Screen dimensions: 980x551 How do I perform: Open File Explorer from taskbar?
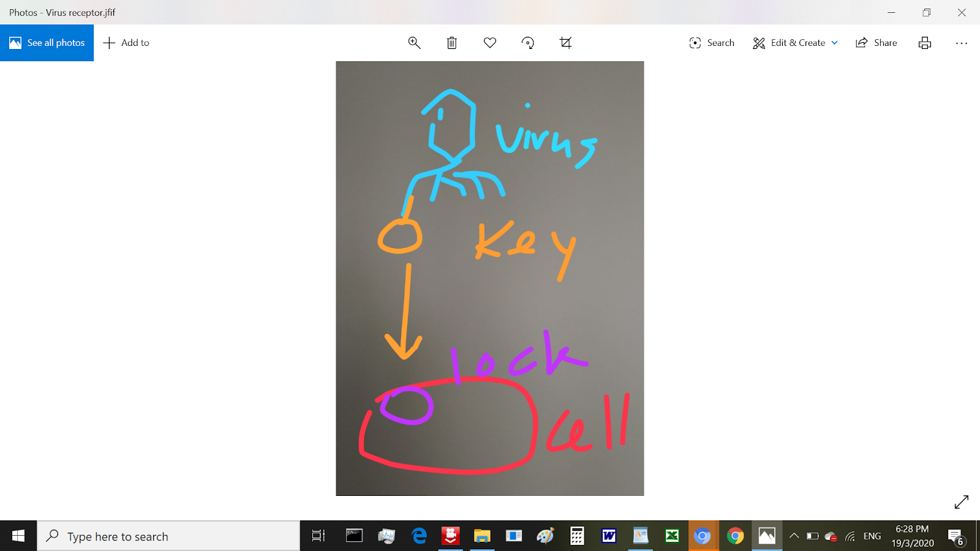point(483,536)
